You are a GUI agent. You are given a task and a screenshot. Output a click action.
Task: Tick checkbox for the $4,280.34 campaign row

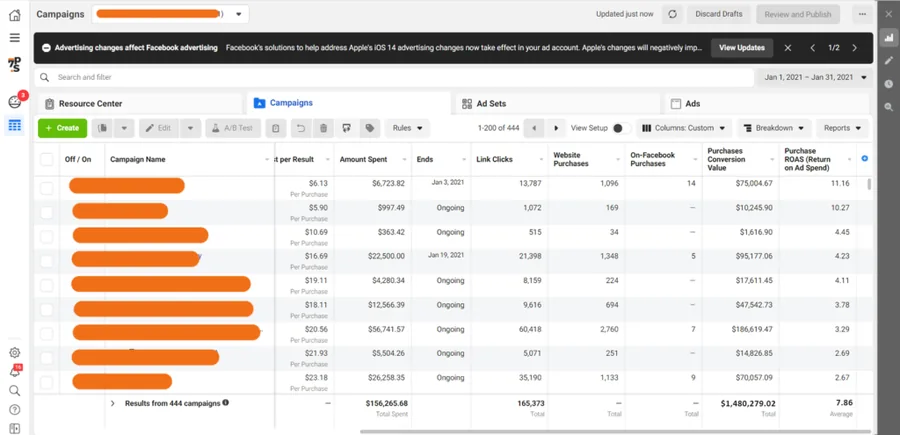[46, 285]
